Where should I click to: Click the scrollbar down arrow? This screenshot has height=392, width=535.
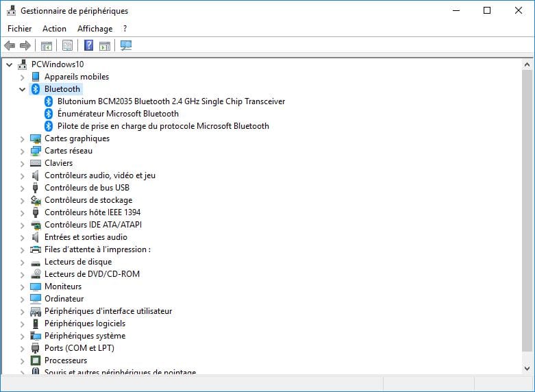point(527,369)
